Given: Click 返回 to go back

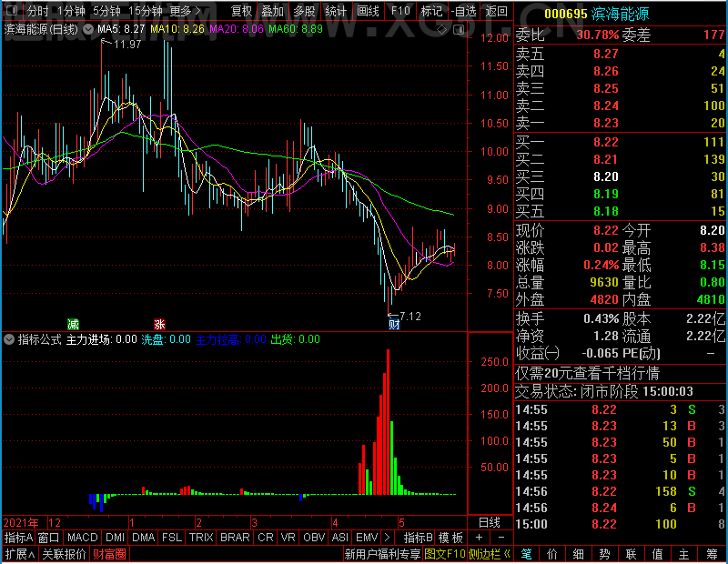Looking at the screenshot, I should pos(496,11).
